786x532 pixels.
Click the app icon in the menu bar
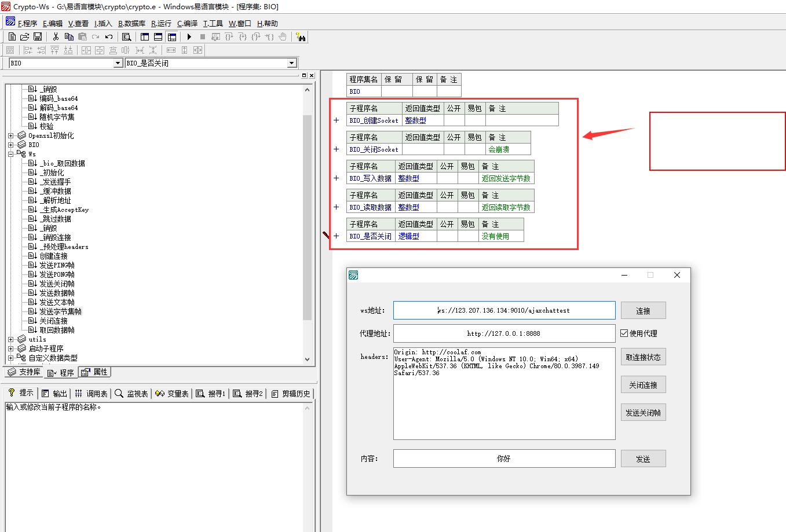click(10, 21)
